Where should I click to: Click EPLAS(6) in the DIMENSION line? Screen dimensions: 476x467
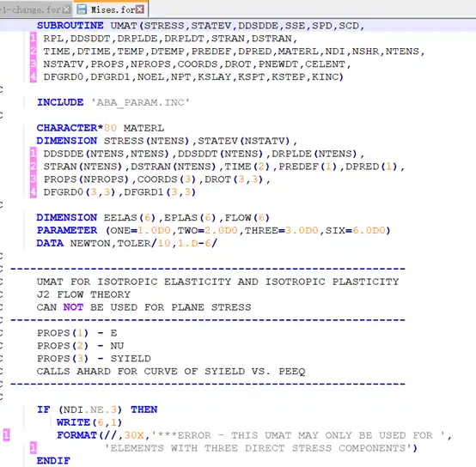(x=190, y=217)
